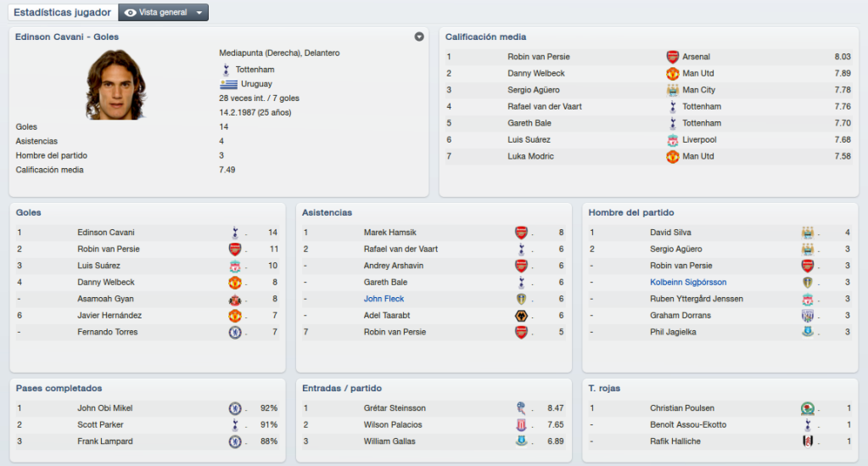Click Arsenal crest next to Robin van Persie rating
The width and height of the screenshot is (868, 466).
(x=672, y=57)
